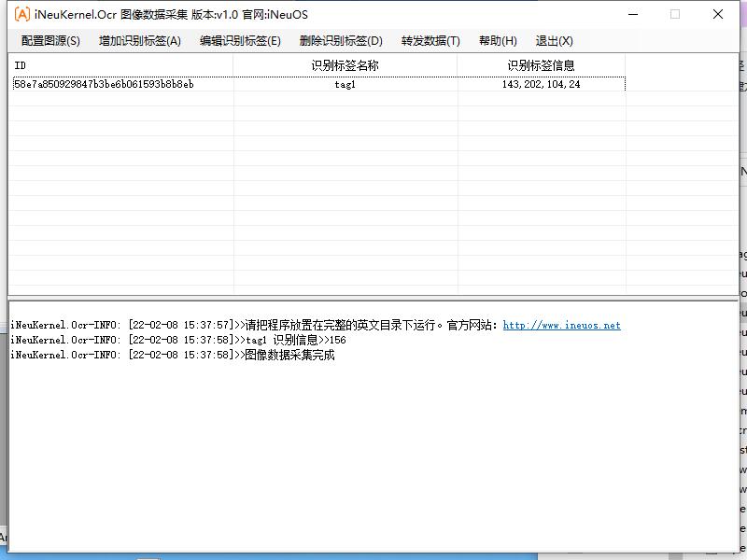Select the row with ID 58e7a850929847b3be6b061593b8b8eb
The height and width of the screenshot is (560, 747).
pyautogui.click(x=104, y=84)
